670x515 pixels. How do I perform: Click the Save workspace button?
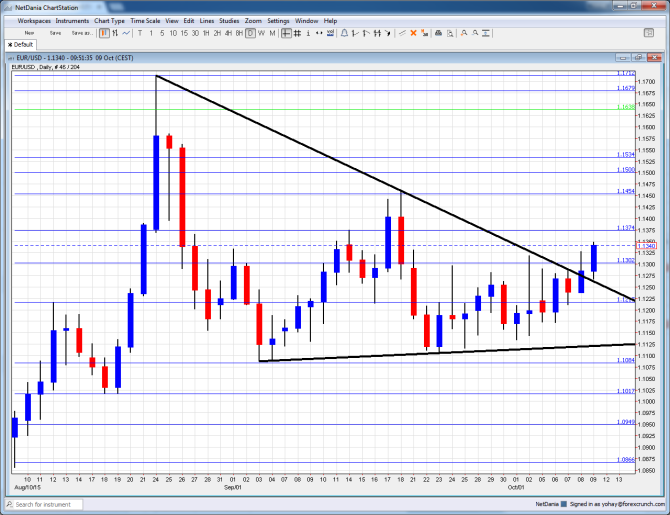coord(55,33)
